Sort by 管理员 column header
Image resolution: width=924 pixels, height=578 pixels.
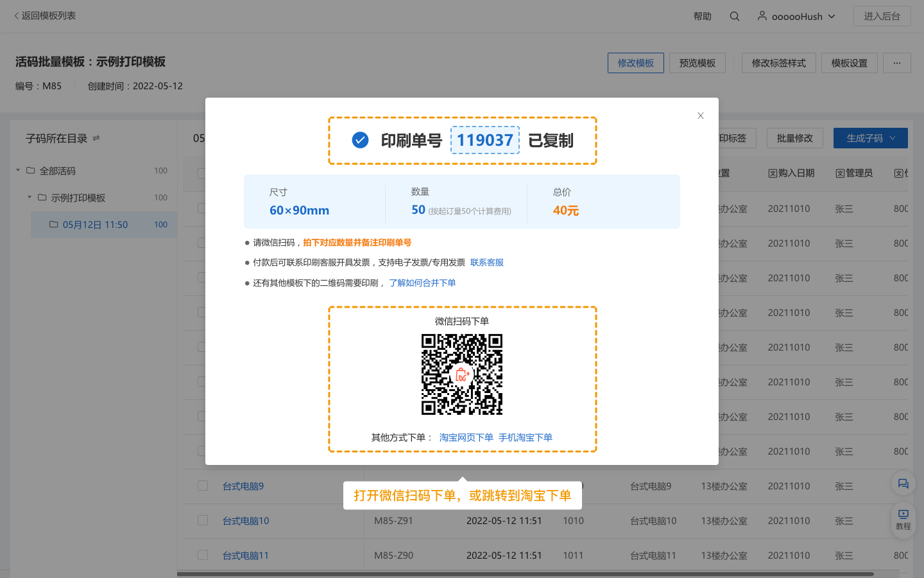point(853,173)
